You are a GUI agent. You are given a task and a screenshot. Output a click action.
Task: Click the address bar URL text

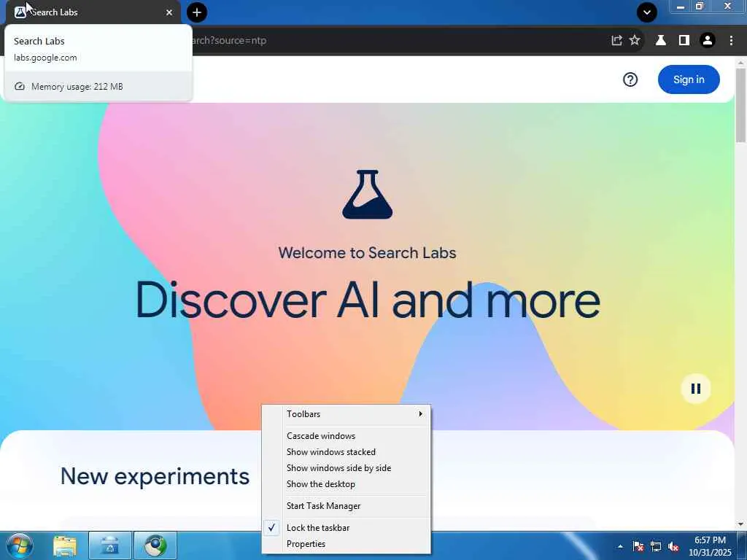(x=228, y=41)
